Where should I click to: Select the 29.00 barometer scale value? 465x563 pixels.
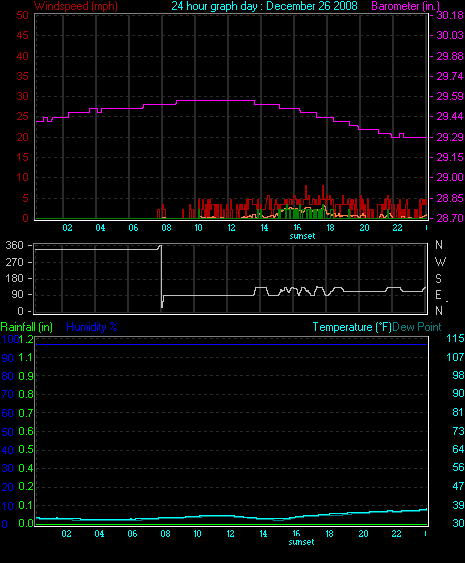point(450,177)
